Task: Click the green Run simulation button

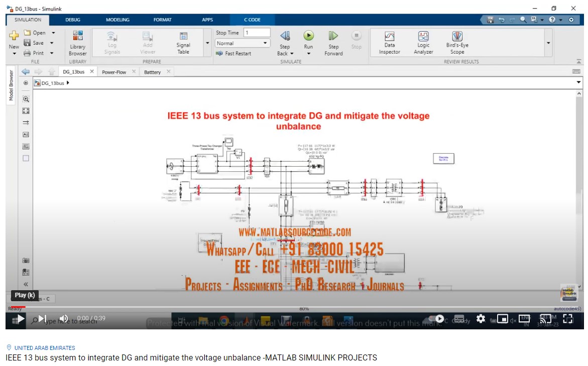Action: point(308,36)
